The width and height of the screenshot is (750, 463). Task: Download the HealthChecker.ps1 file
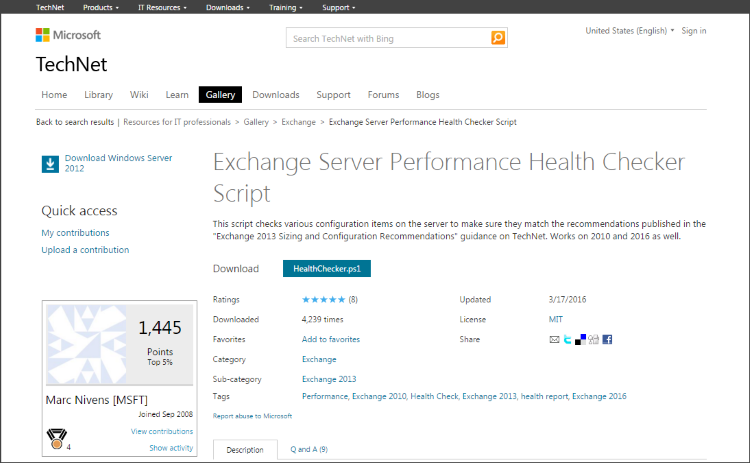pyautogui.click(x=327, y=269)
